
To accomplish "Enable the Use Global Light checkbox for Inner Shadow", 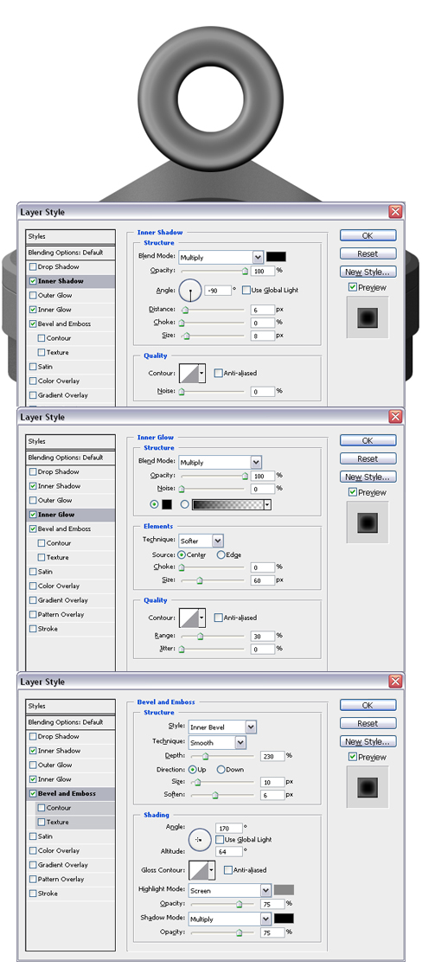I will pyautogui.click(x=246, y=290).
